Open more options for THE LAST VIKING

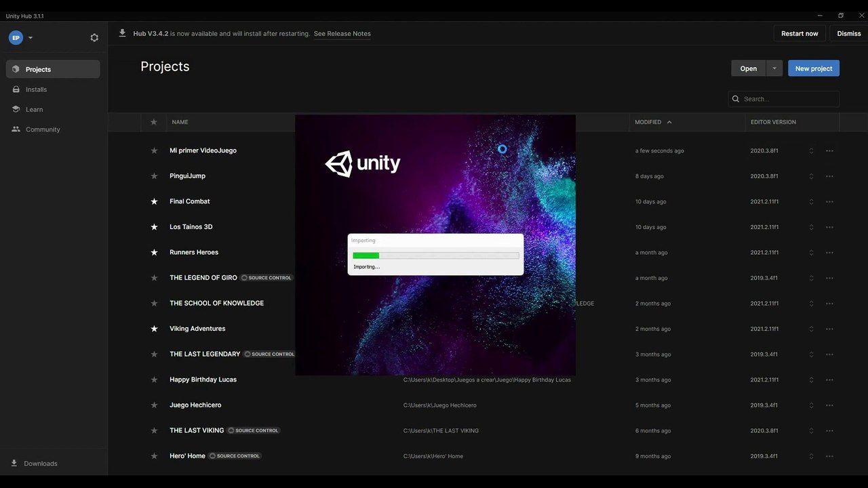[x=829, y=430]
